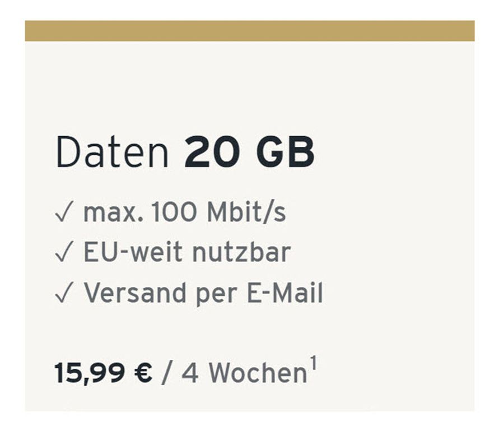
Task: Click the word Daten in the heading
Action: tap(112, 152)
